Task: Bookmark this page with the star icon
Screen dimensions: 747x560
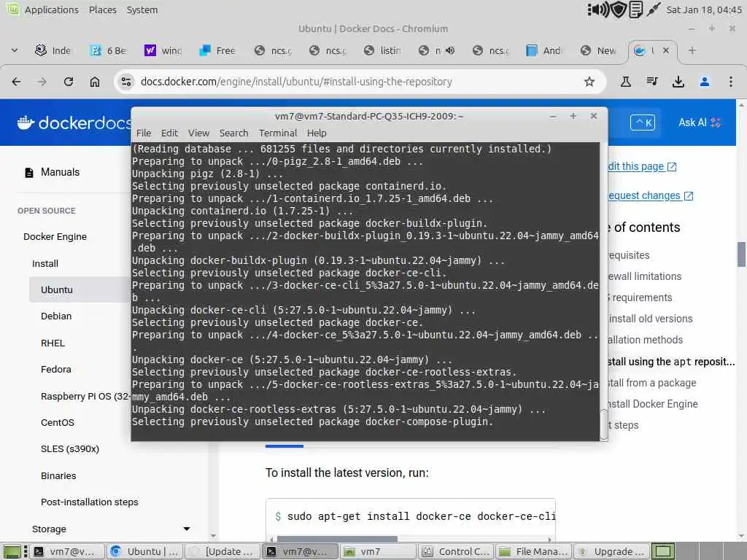Action: tap(589, 82)
